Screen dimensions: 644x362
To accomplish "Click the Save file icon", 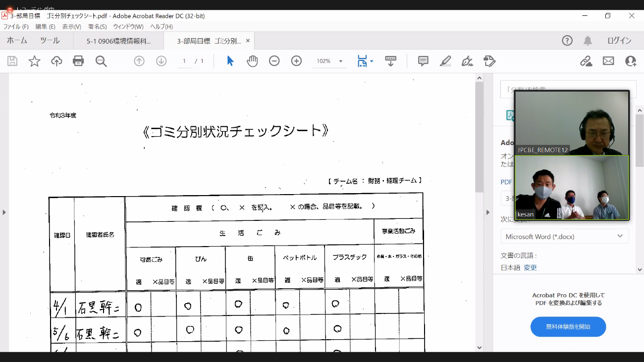I will coord(12,61).
